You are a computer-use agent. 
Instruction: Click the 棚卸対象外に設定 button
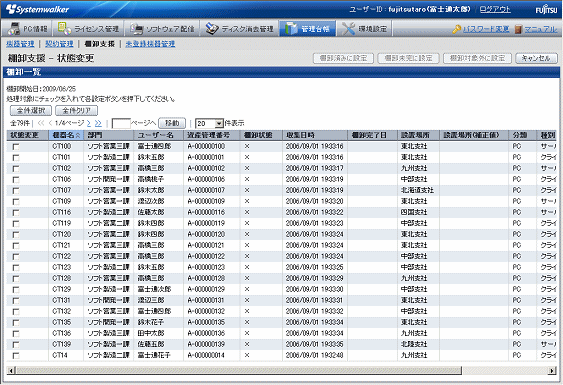click(478, 58)
